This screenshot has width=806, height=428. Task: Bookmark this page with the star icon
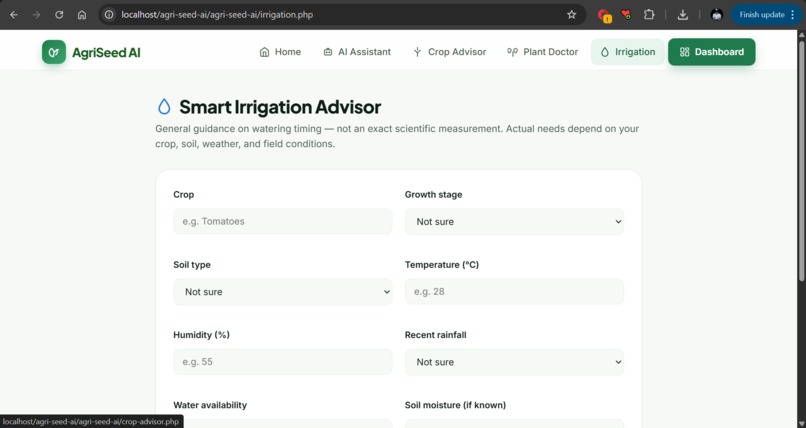coord(572,14)
